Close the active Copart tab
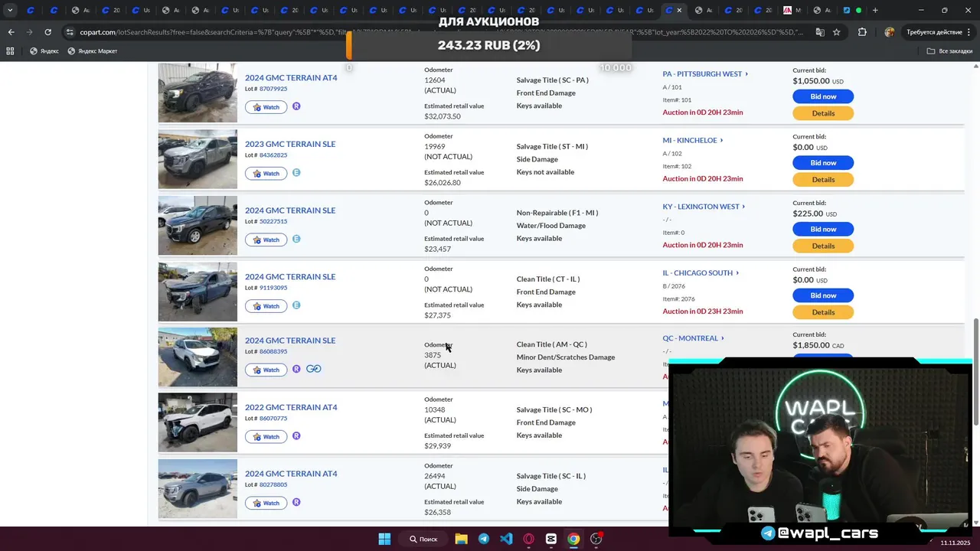Image resolution: width=980 pixels, height=551 pixels. (x=679, y=10)
